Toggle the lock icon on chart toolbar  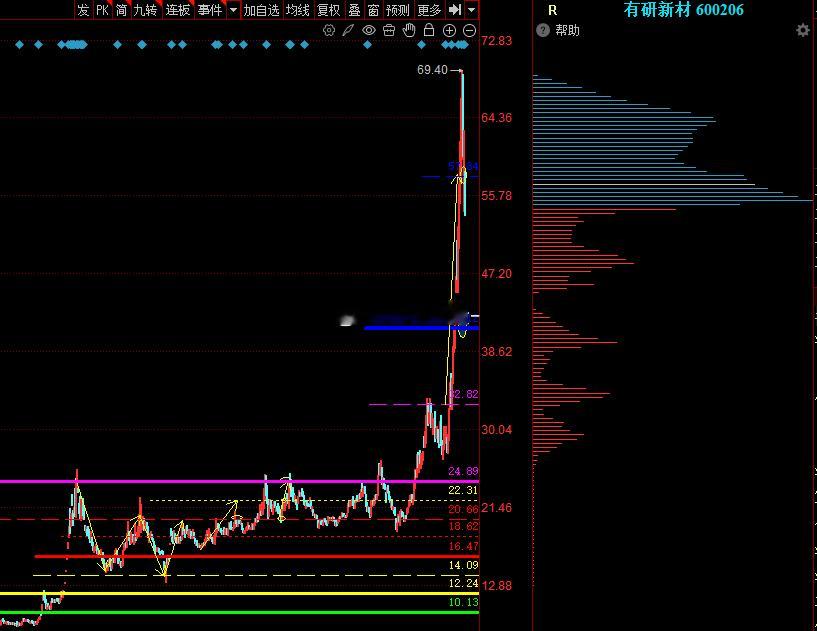(429, 30)
